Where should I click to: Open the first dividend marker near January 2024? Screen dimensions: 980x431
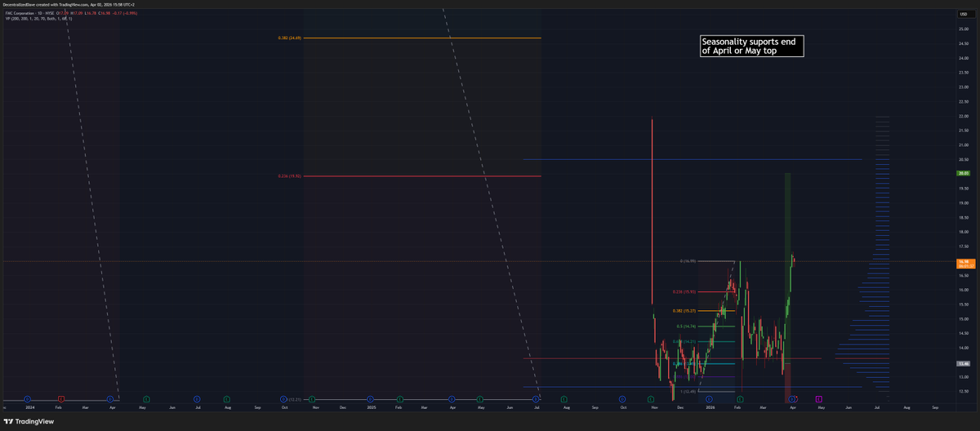(27, 399)
